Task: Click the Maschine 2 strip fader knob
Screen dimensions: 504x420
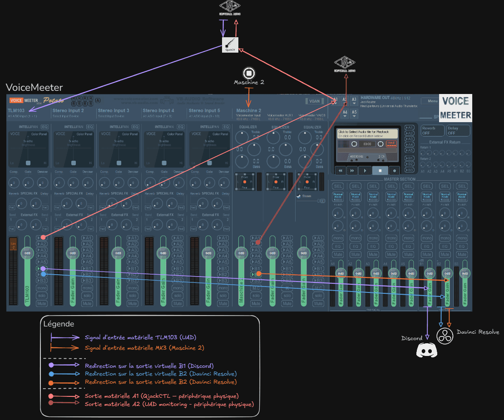Action: point(241,253)
